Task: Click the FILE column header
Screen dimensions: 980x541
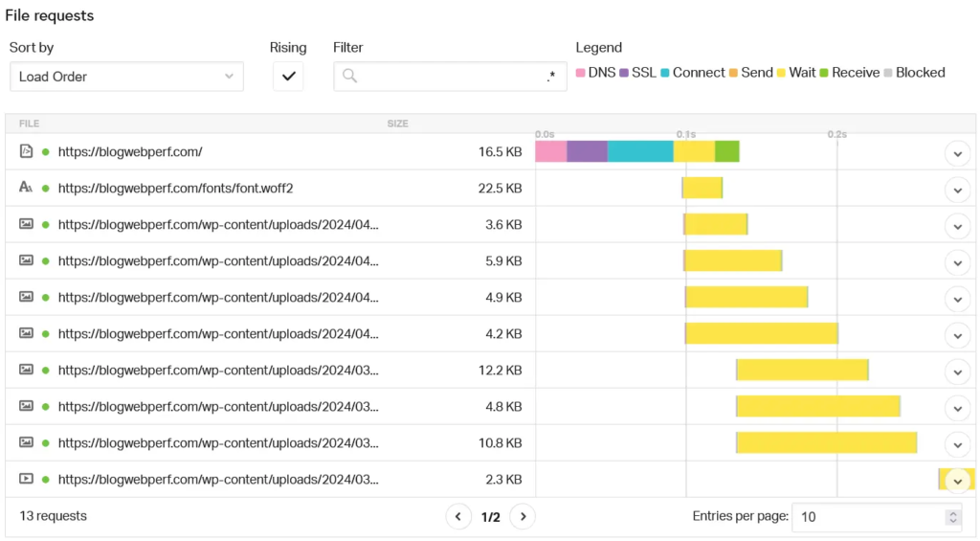Action: click(x=30, y=124)
